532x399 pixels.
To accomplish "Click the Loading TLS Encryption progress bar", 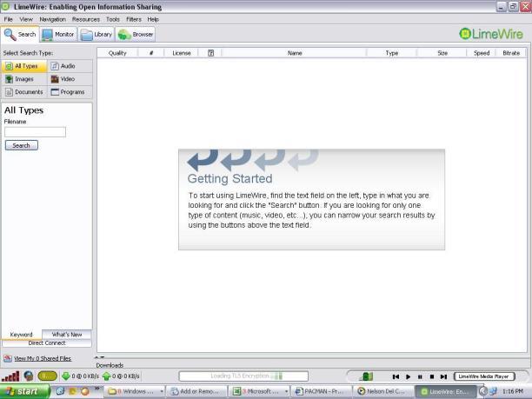I will [x=243, y=376].
